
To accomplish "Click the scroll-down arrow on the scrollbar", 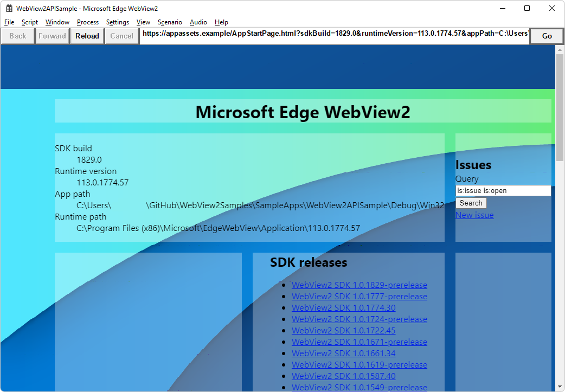I will coord(560,387).
